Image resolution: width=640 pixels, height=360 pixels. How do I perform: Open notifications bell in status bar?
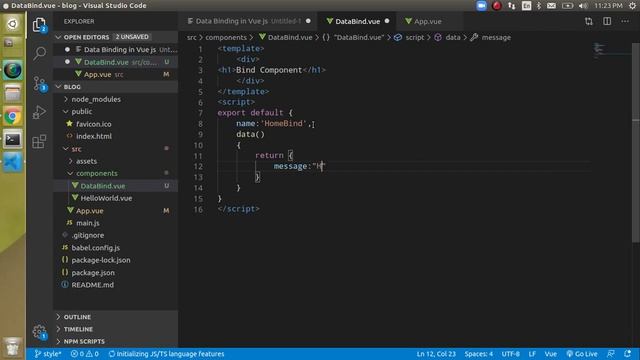pos(627,354)
